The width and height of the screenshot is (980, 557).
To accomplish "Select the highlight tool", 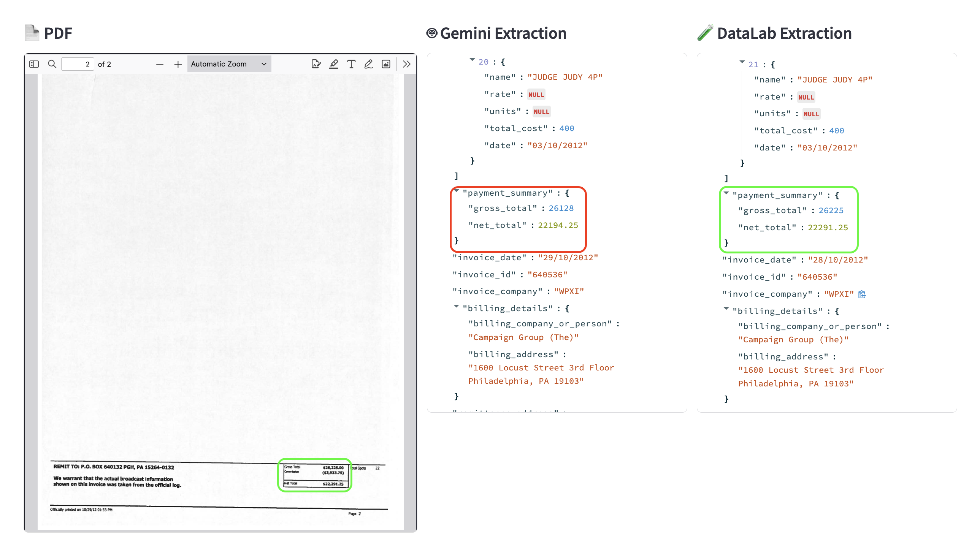I will tap(333, 64).
